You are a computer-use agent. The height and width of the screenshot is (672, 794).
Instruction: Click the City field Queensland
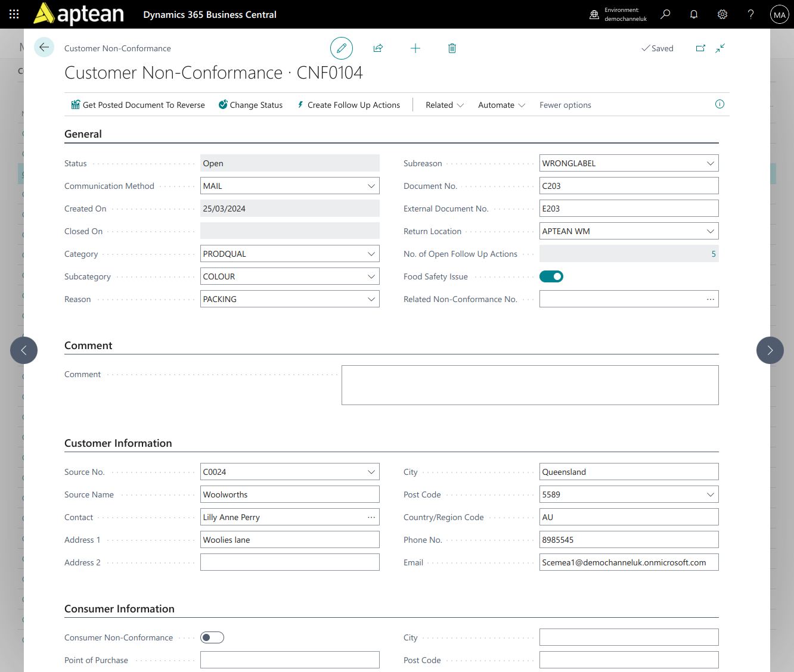[629, 472]
